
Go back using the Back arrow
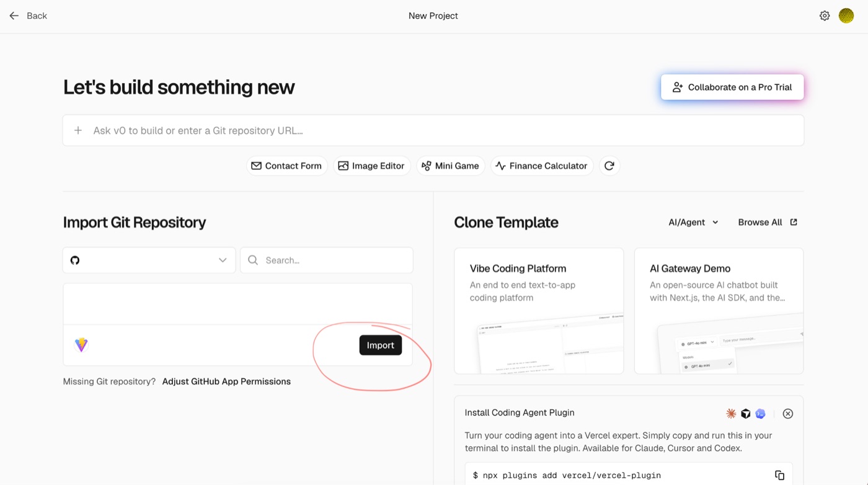click(x=28, y=16)
